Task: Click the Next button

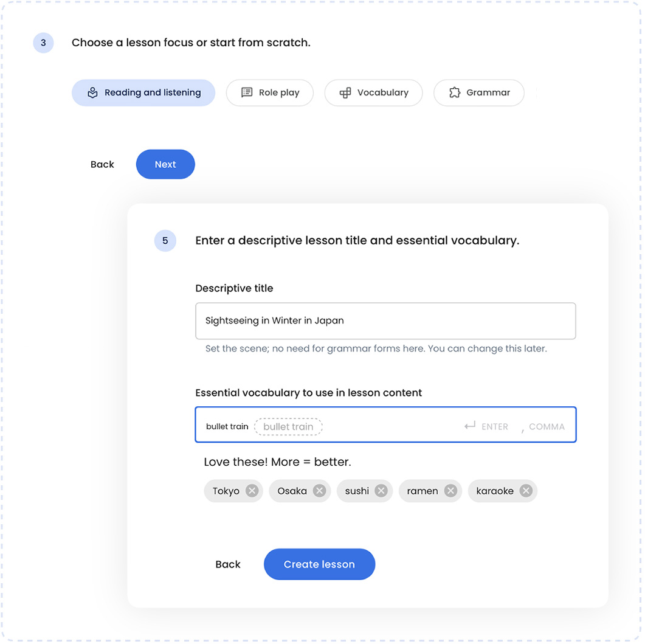Action: [x=165, y=164]
